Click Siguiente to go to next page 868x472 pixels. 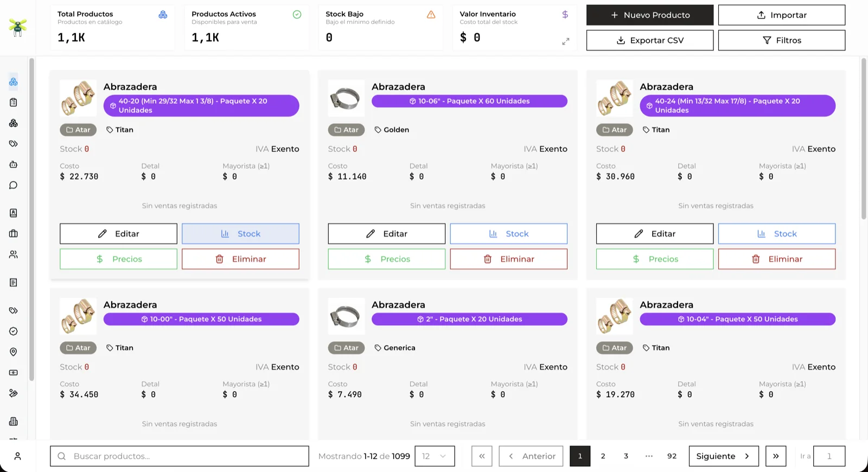click(x=724, y=456)
